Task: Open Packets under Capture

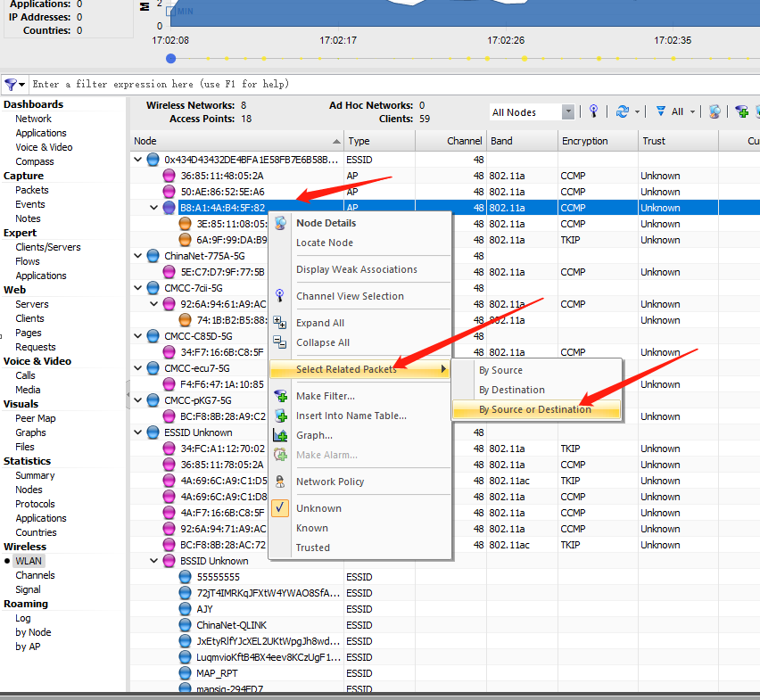Action: 32,190
